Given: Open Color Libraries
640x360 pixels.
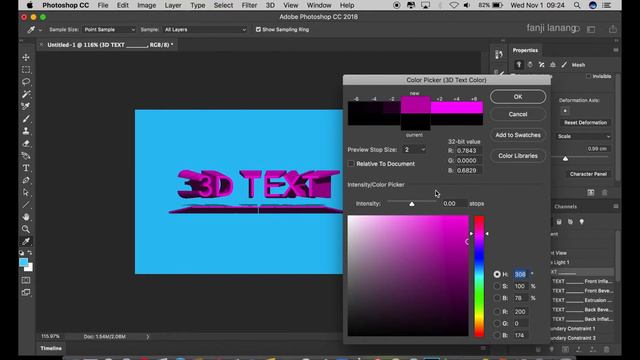Looking at the screenshot, I should [x=518, y=156].
